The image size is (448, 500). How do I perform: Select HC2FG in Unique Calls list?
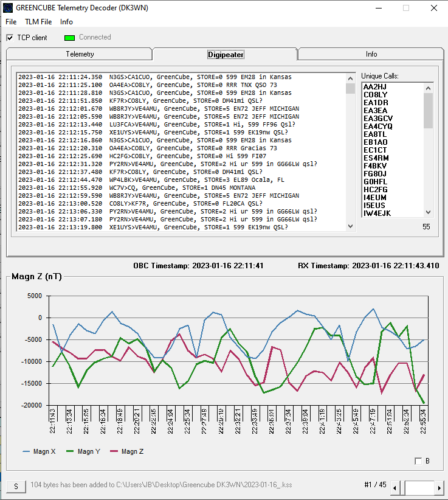pos(375,190)
